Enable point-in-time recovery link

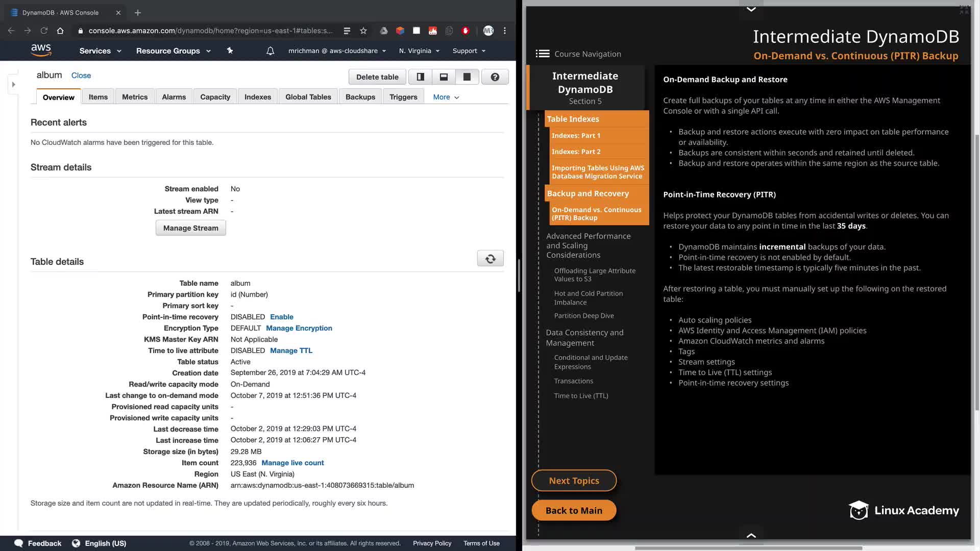tap(281, 317)
